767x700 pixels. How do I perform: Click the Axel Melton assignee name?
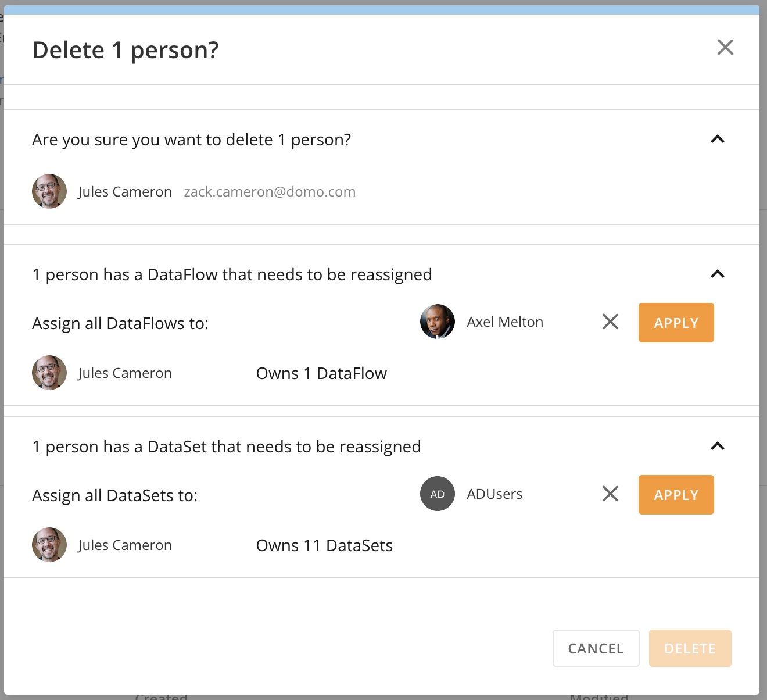coord(505,322)
